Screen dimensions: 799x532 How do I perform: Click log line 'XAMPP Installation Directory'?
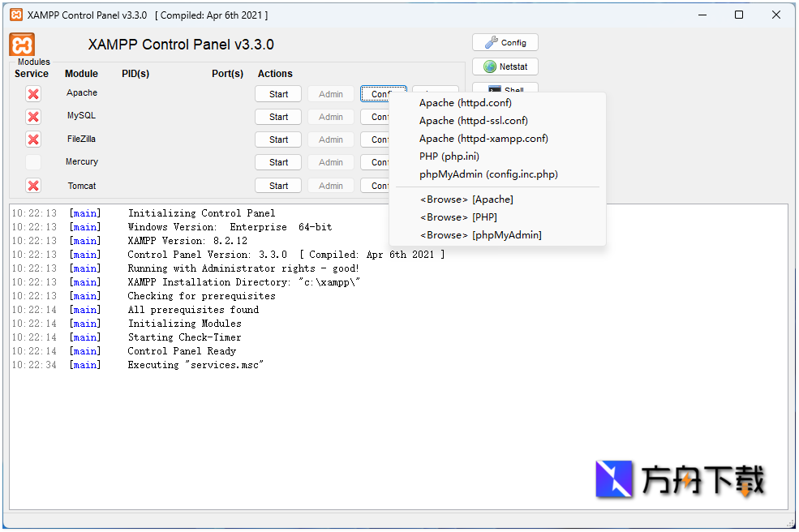point(243,282)
